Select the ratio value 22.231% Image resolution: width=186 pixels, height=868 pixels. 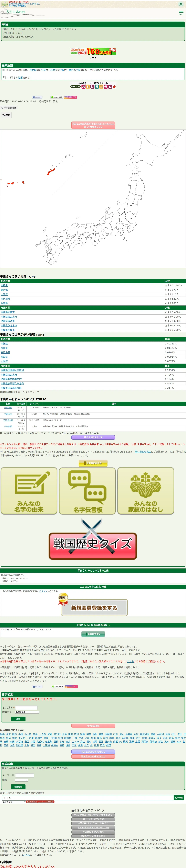click(170, 370)
